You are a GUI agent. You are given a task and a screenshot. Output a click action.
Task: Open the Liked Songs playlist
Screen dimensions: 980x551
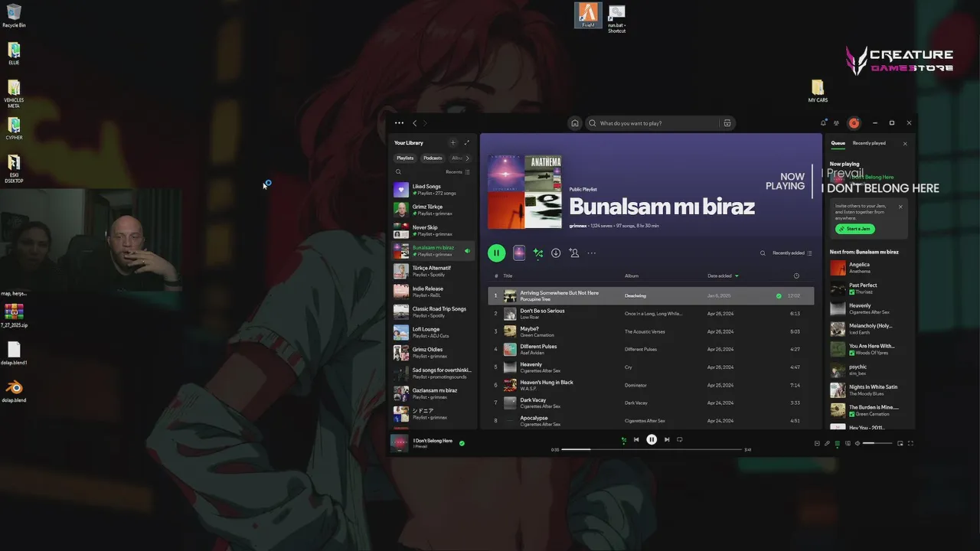(x=433, y=190)
